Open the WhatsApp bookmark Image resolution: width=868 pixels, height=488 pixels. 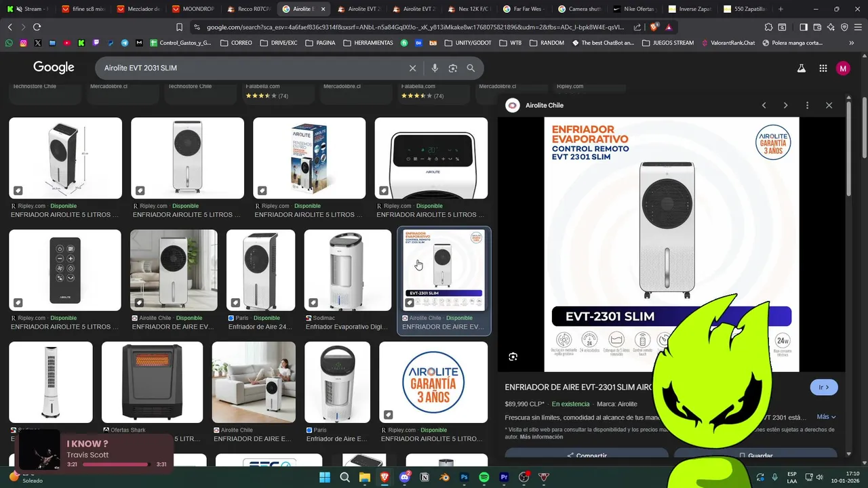click(9, 43)
